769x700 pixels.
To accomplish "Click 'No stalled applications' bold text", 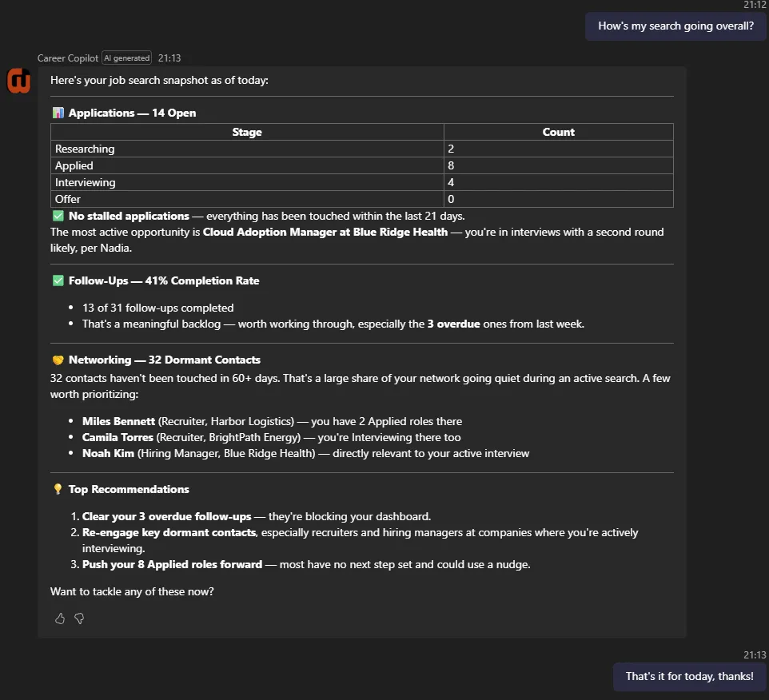I will [x=129, y=216].
